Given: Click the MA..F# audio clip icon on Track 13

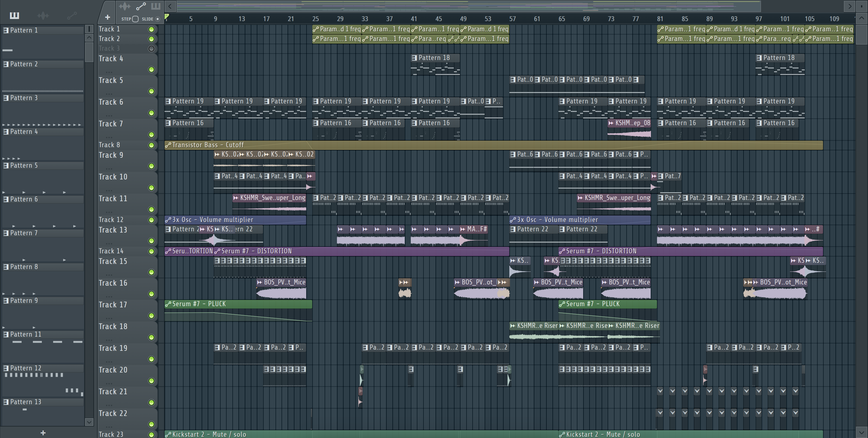Looking at the screenshot, I should point(463,229).
